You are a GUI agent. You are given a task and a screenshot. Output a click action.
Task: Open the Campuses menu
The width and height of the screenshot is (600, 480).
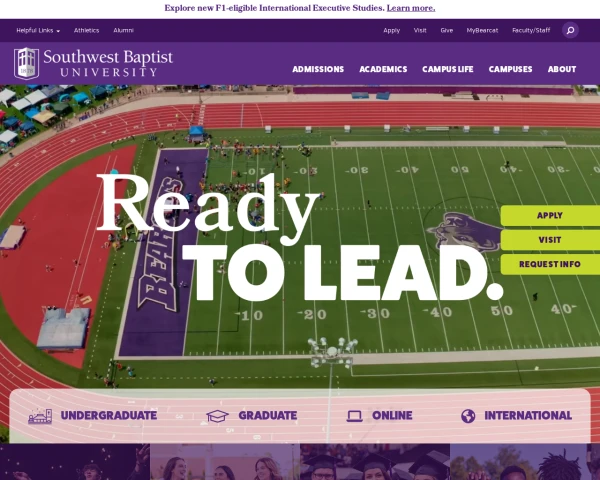[x=510, y=69]
